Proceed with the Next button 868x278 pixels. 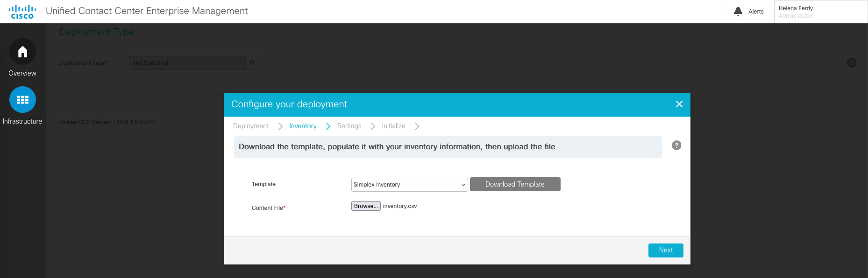point(665,250)
